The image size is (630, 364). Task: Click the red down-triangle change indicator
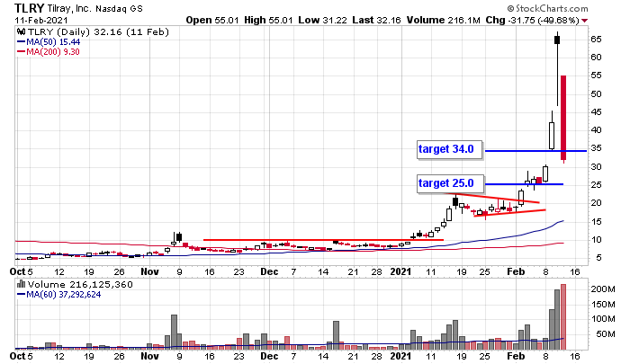(584, 21)
